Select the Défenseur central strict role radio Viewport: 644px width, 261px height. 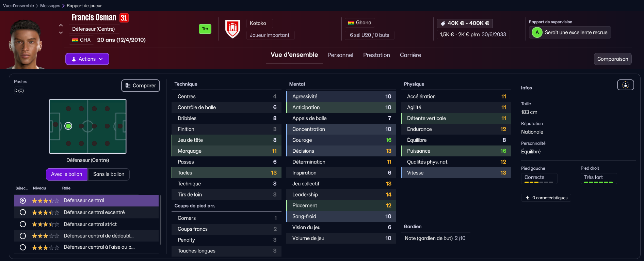tap(23, 224)
